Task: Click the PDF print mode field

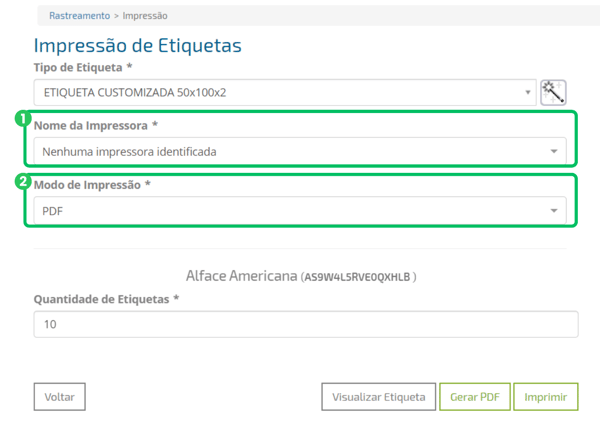Action: click(x=300, y=210)
